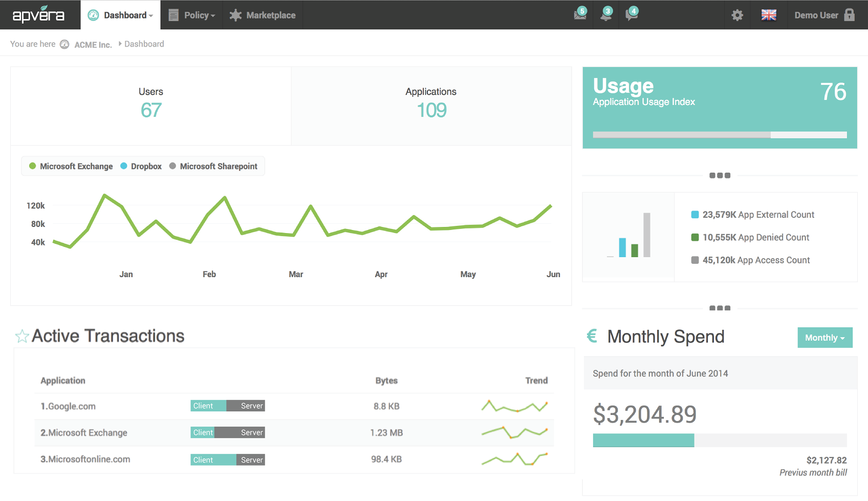This screenshot has width=868, height=501.
Task: Click the Policy document icon
Action: 173,15
